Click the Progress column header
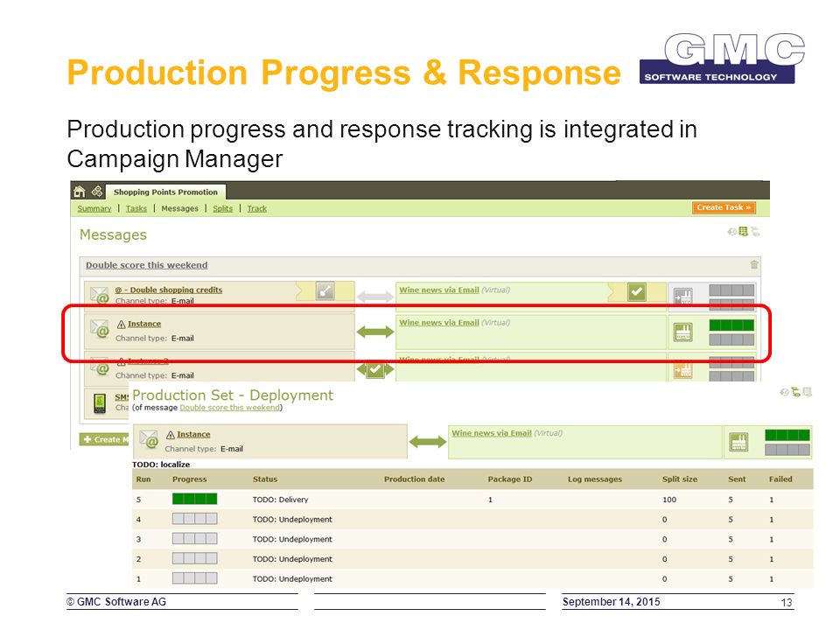Screen dimensions: 840x630 click(x=190, y=479)
